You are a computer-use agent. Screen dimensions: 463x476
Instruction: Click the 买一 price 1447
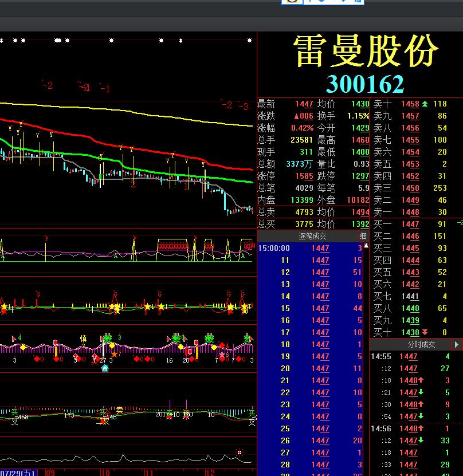click(410, 225)
